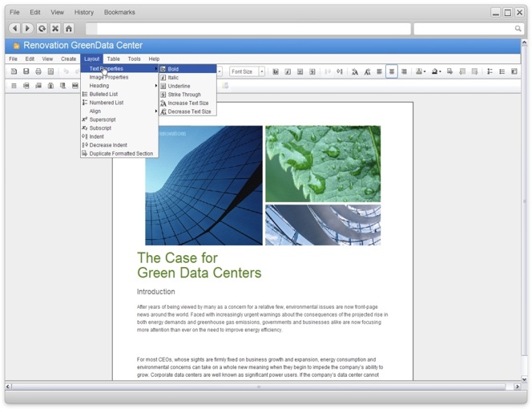The image size is (532, 413).
Task: Click the browser Home button
Action: point(69,28)
